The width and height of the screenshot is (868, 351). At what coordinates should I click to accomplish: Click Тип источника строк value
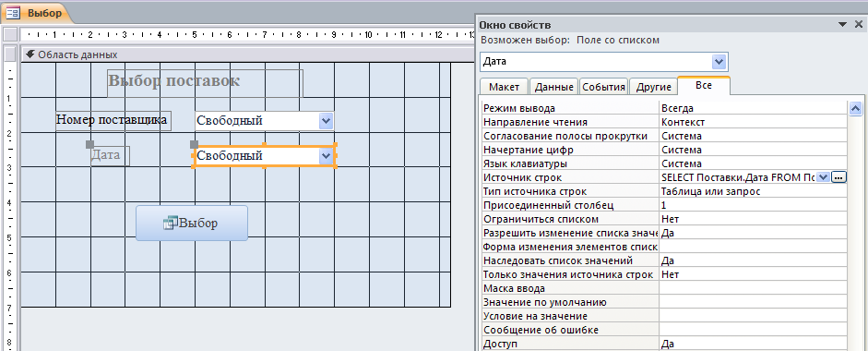(x=753, y=191)
